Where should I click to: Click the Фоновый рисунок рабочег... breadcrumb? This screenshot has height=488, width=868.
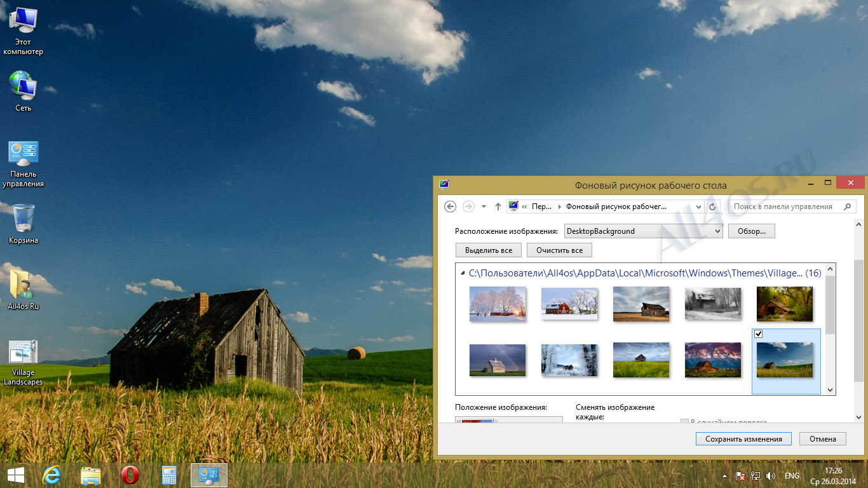(616, 207)
